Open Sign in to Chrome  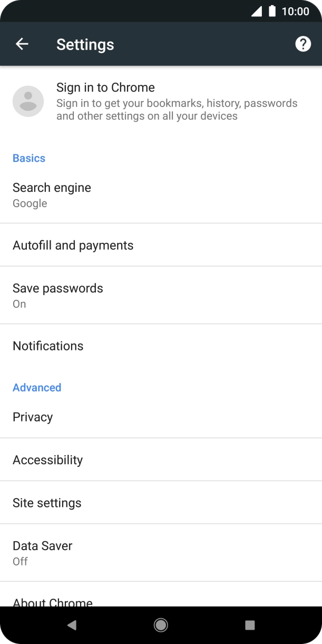(x=105, y=87)
